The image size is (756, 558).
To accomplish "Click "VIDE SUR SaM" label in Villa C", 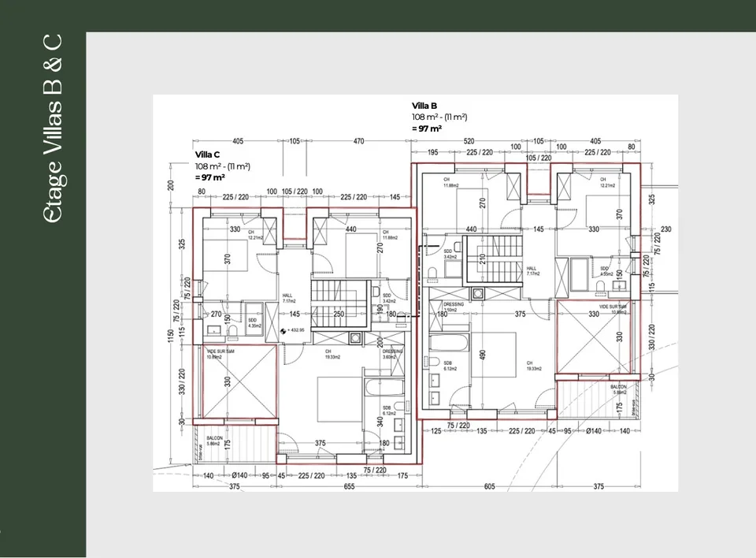I will click(x=220, y=352).
